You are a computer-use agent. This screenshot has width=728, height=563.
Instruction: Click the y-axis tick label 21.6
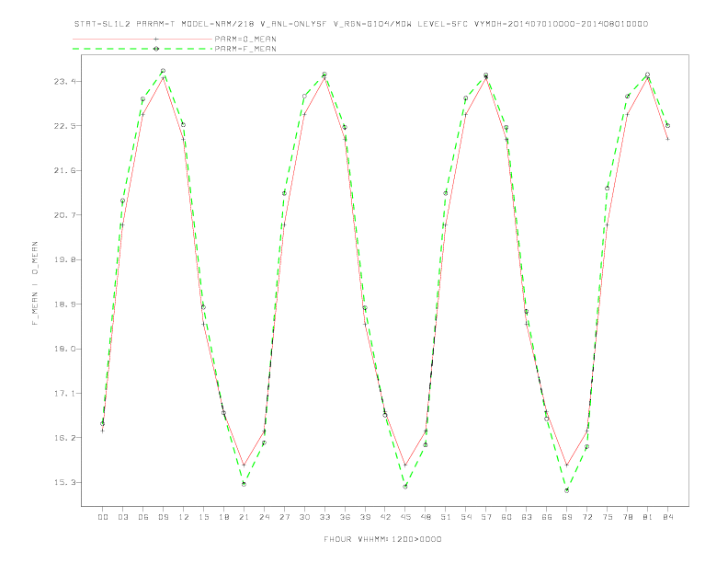(64, 170)
